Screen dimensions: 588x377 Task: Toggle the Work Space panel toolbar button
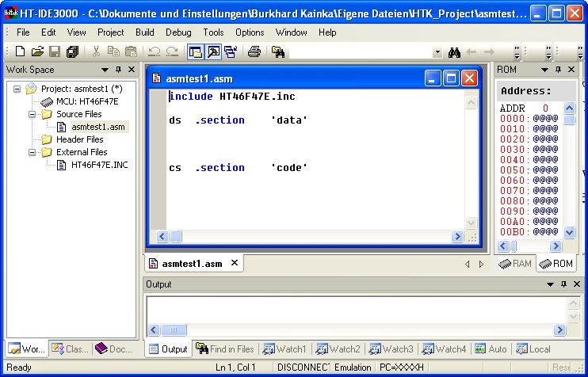[x=195, y=52]
